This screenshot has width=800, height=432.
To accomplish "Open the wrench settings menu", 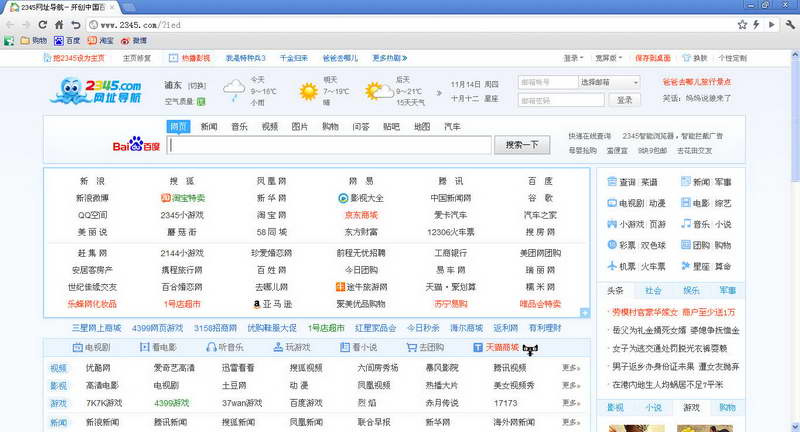I will coord(790,24).
